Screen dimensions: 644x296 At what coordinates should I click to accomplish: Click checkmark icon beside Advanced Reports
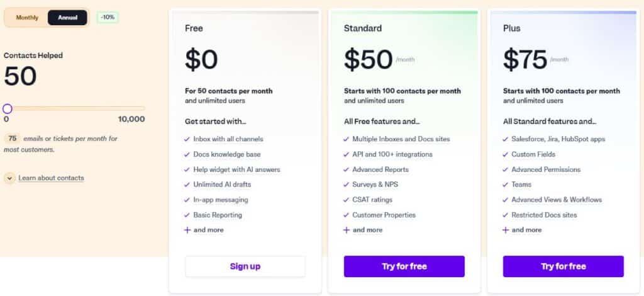pyautogui.click(x=347, y=170)
